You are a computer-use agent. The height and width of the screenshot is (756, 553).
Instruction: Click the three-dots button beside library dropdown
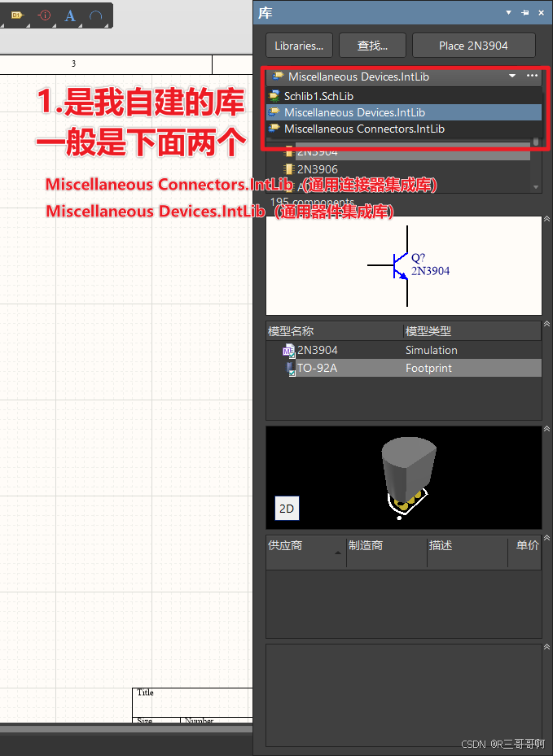coord(533,76)
